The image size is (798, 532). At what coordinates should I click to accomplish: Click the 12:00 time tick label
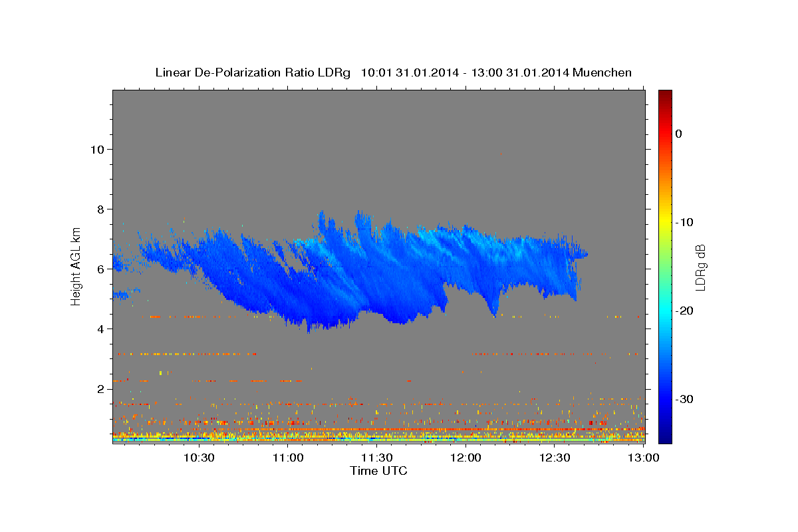465,458
